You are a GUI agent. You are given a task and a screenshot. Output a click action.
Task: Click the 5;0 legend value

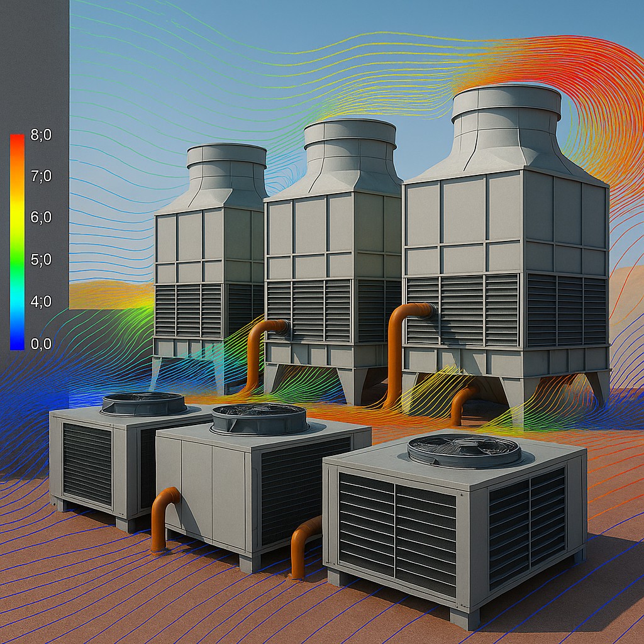[40, 259]
